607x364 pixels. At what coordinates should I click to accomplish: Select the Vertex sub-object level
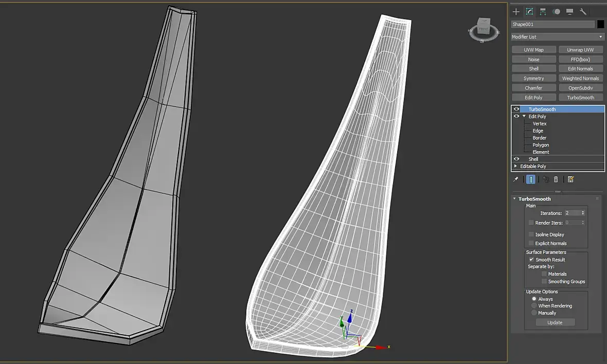tap(540, 124)
